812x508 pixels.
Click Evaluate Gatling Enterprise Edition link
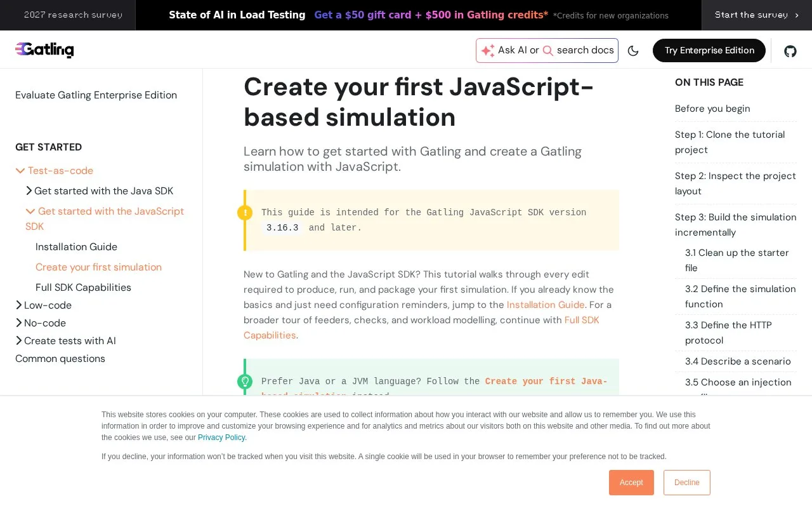96,95
